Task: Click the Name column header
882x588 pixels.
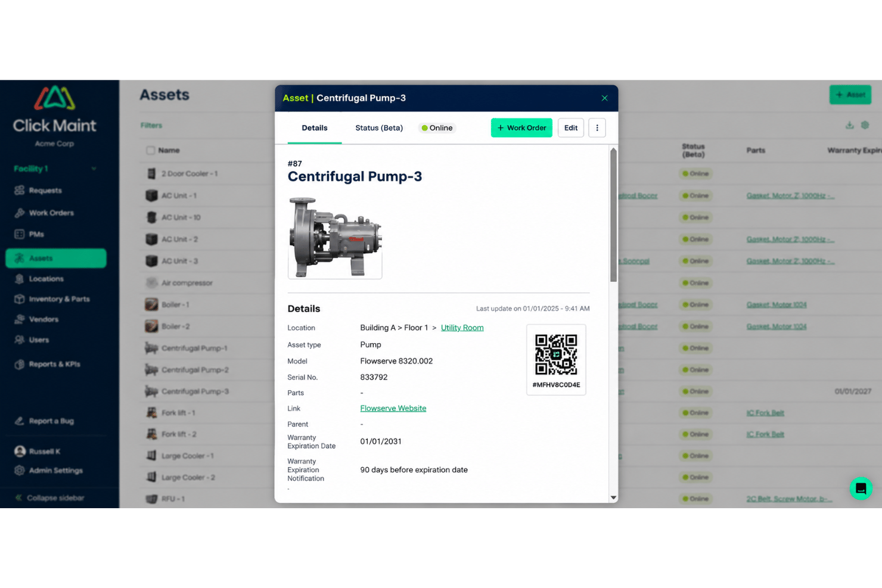Action: point(169,151)
